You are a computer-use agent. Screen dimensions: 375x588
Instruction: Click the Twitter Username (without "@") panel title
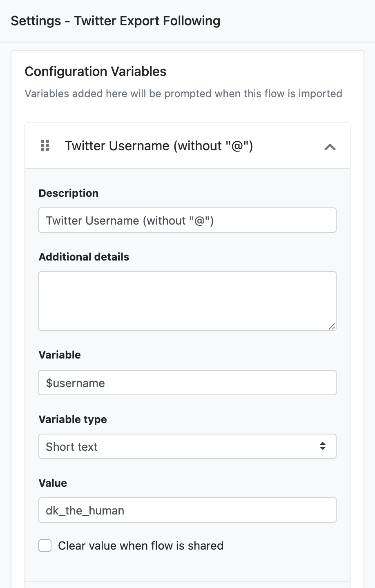[159, 146]
